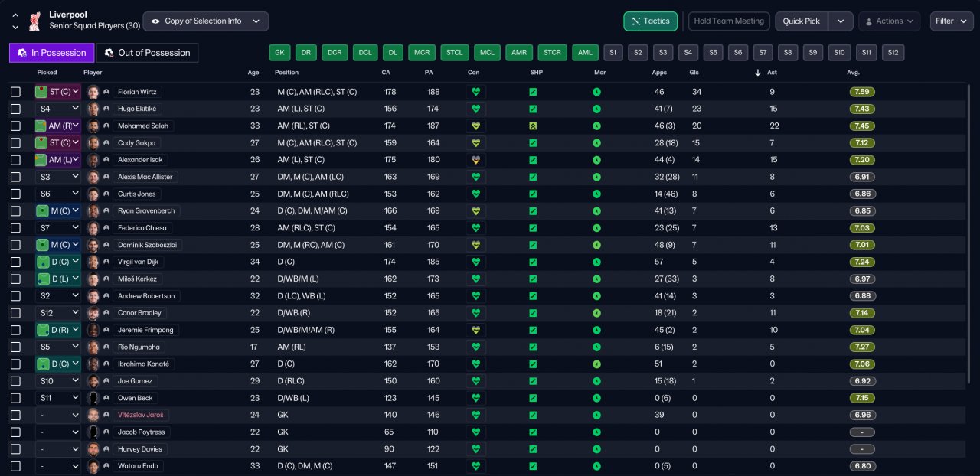Open the Actions dropdown
The image size is (980, 476).
(x=889, y=21)
